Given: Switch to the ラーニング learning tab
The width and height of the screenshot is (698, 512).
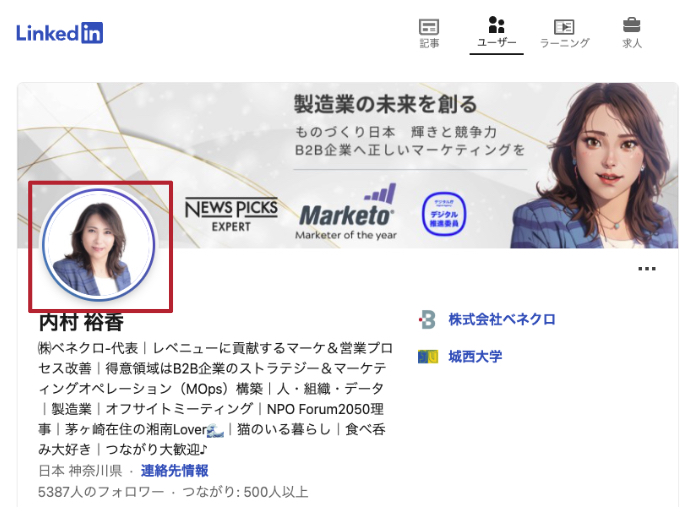Looking at the screenshot, I should [x=564, y=34].
